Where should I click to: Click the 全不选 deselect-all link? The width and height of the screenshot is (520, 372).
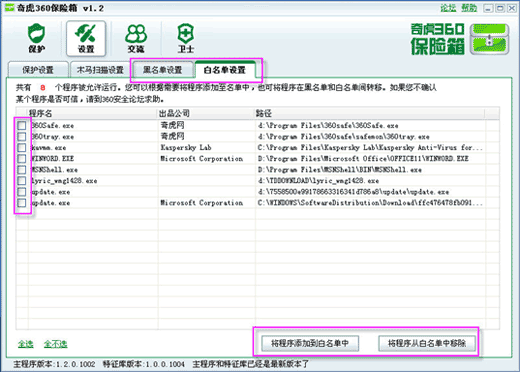(x=56, y=344)
